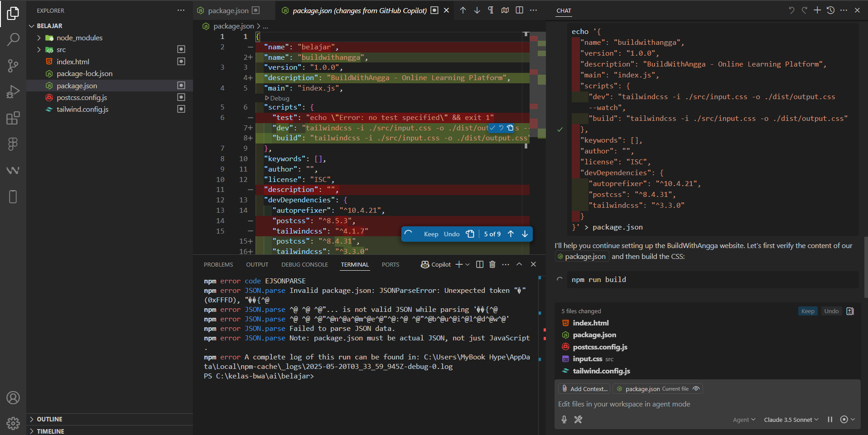Screen dimensions: 868x435
Task: Open chat tools configuration icon
Action: coord(578,420)
